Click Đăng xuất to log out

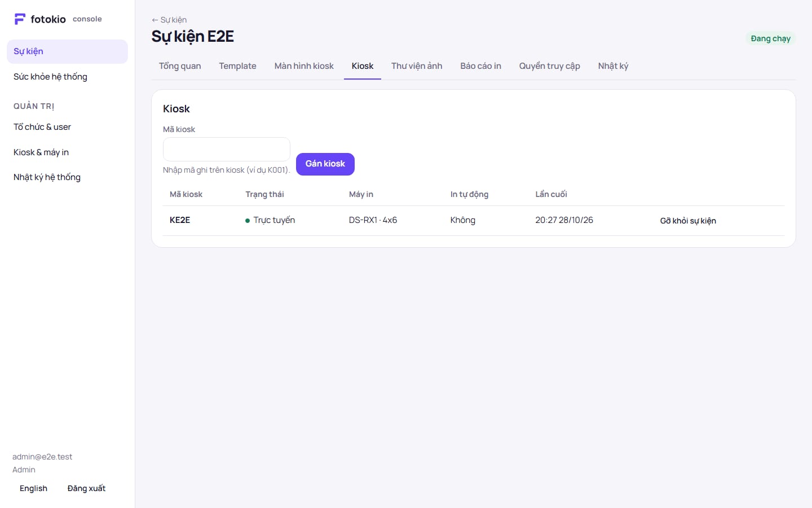pyautogui.click(x=86, y=489)
